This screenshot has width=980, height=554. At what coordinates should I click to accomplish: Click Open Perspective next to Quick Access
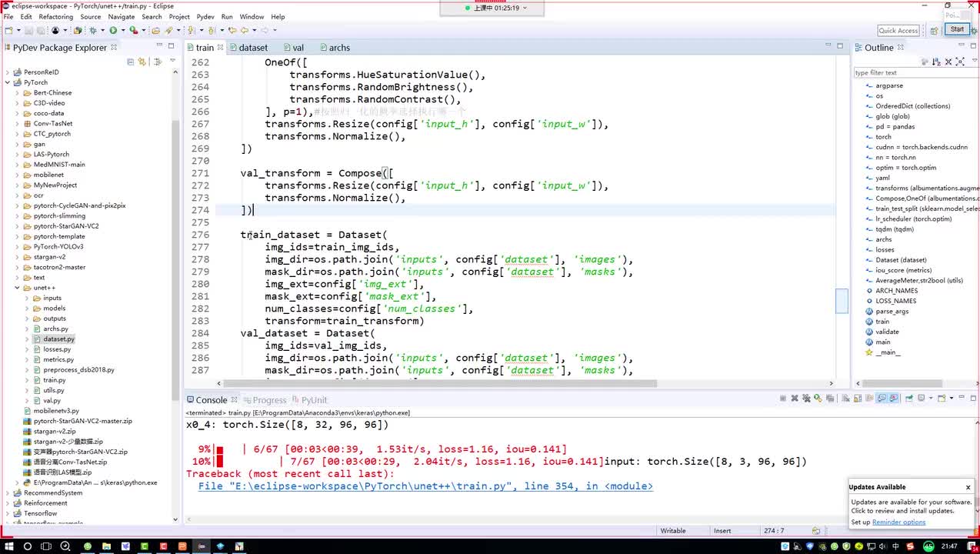pos(934,30)
